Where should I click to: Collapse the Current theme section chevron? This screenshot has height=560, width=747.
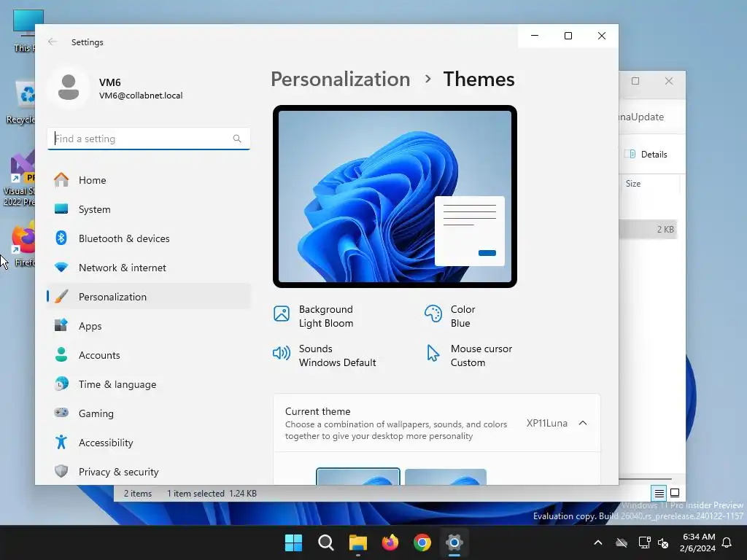click(583, 423)
